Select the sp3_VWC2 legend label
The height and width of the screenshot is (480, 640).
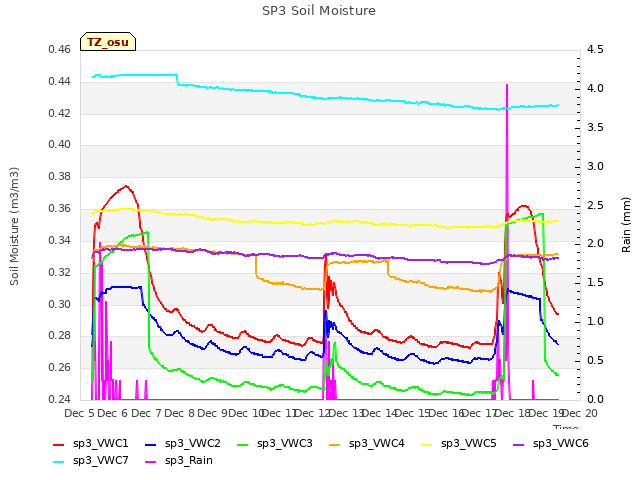[x=193, y=443]
